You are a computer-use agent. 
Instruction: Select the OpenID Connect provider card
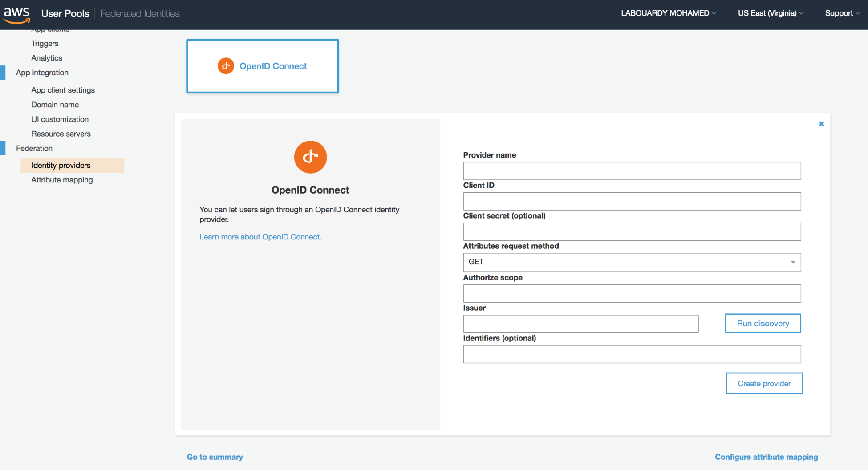tap(263, 66)
